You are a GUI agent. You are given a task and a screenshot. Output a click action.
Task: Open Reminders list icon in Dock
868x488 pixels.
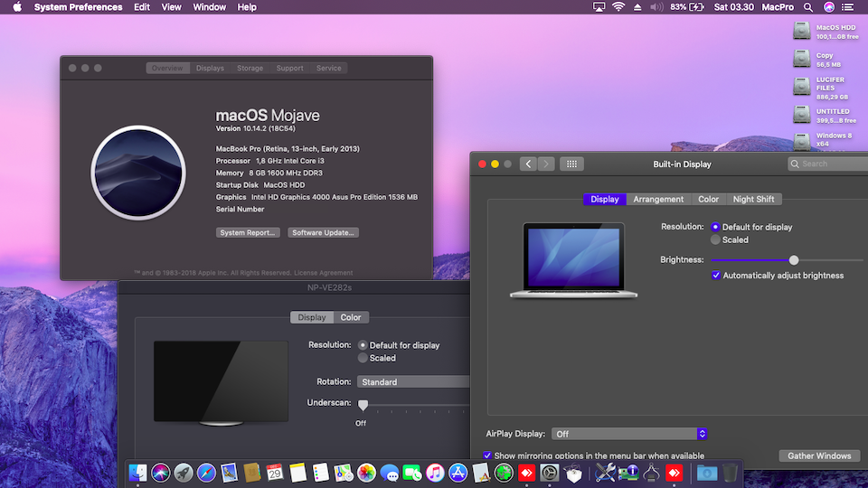(320, 473)
